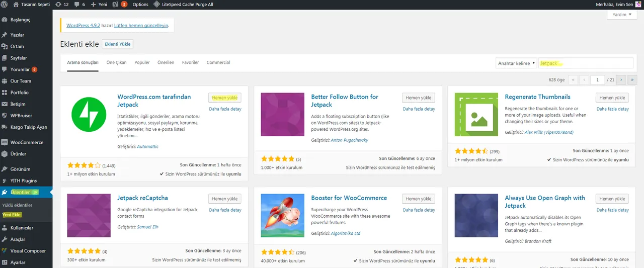The image size is (644, 268).
Task: Click the green Jetpack plugin thumbnail
Action: point(89,114)
